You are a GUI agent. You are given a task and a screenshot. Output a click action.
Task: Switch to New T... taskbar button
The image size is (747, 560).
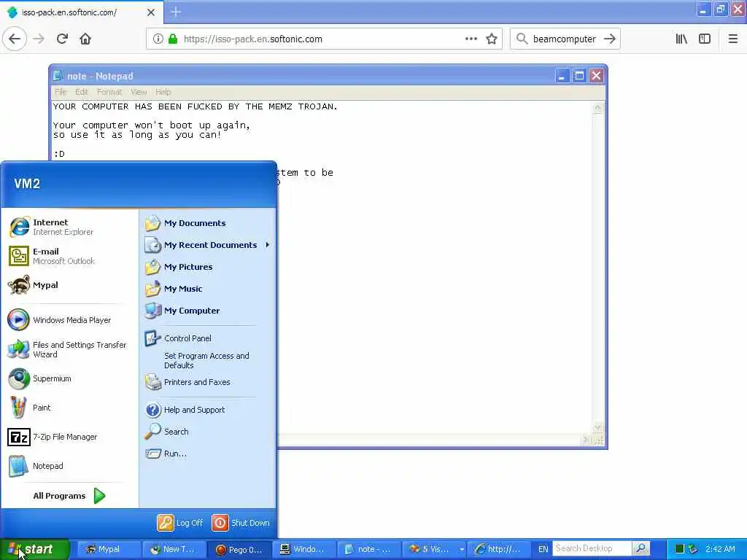click(174, 550)
